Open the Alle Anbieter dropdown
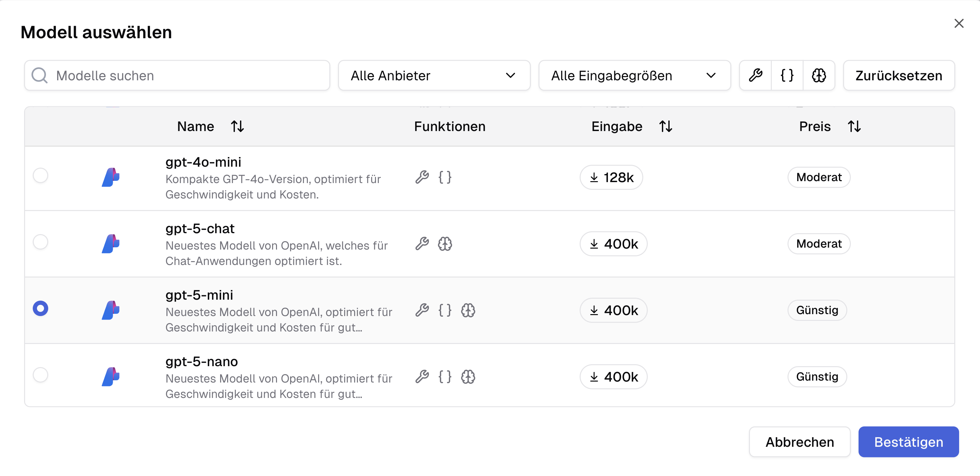 [434, 75]
